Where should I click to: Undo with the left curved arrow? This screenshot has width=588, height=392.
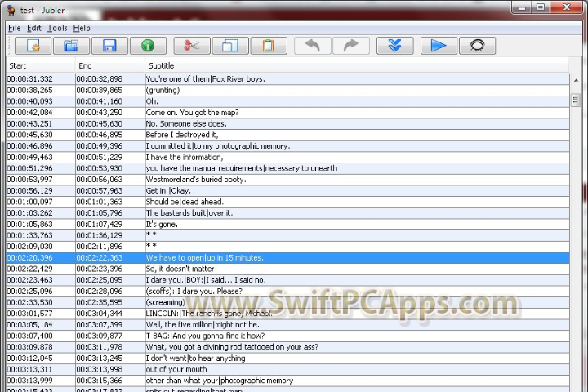click(x=312, y=46)
